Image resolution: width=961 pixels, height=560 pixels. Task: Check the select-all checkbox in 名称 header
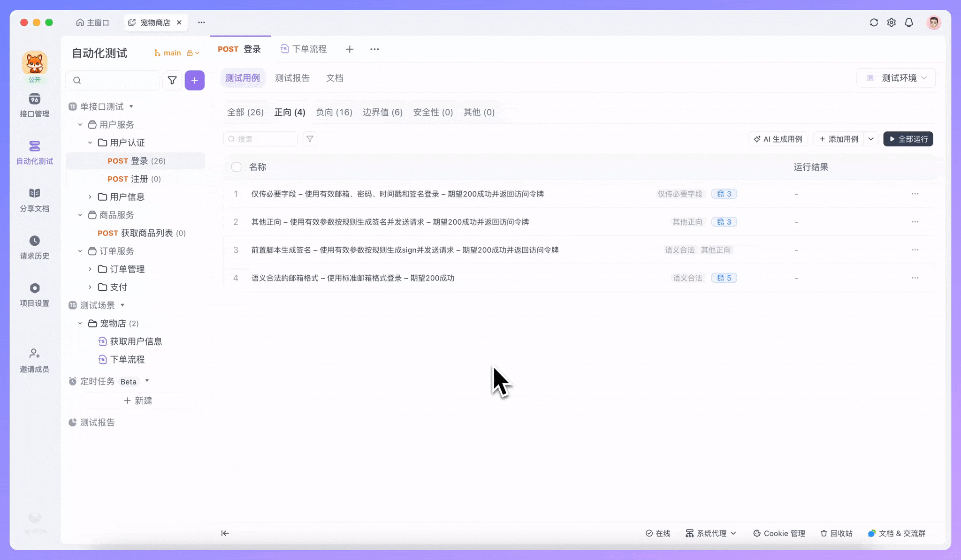236,166
